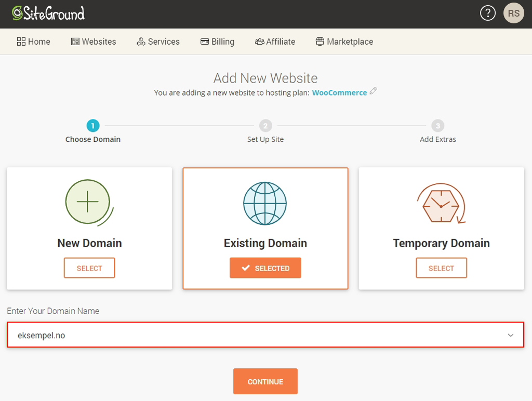This screenshot has width=532, height=401.
Task: Open the Affiliate menu
Action: coord(275,42)
